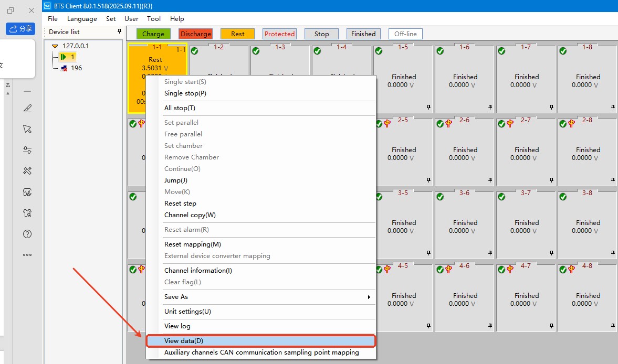Viewport: 618px width, 364px height.
Task: Open the sliders adjustment icon in sidebar
Action: [28, 150]
